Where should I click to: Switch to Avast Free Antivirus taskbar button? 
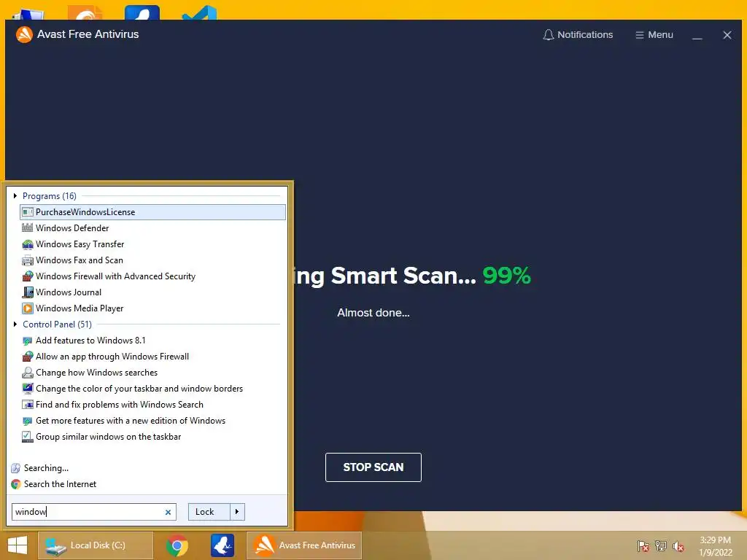[304, 545]
